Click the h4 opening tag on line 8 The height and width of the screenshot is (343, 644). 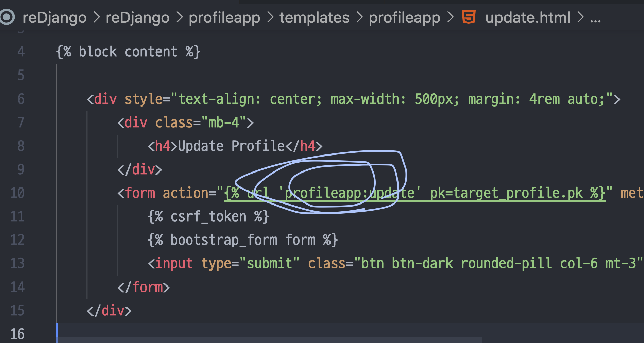163,146
